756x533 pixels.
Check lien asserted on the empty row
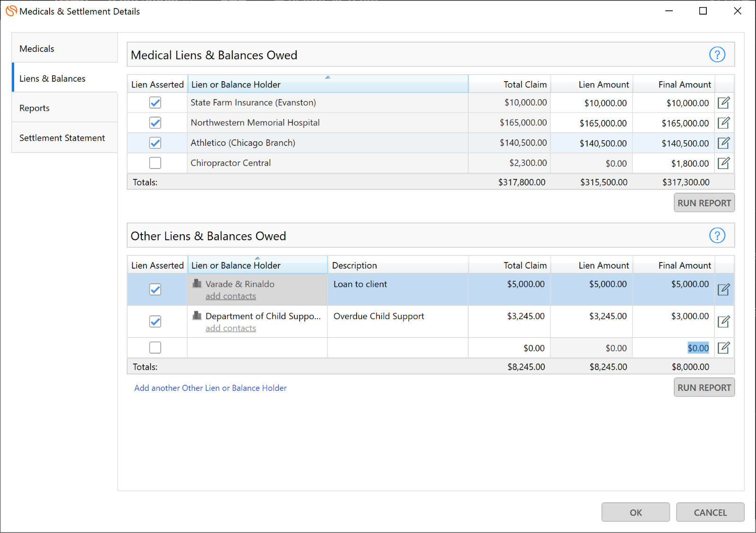pos(155,347)
